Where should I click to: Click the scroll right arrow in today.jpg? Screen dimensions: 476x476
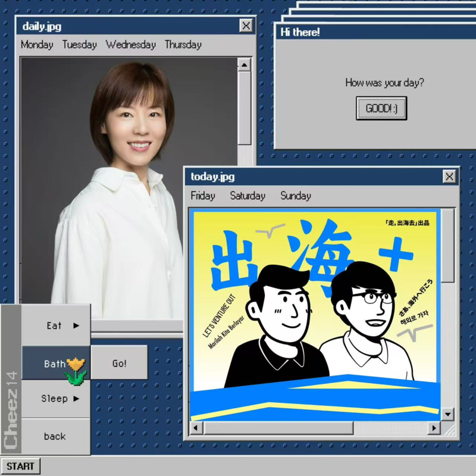pyautogui.click(x=434, y=428)
